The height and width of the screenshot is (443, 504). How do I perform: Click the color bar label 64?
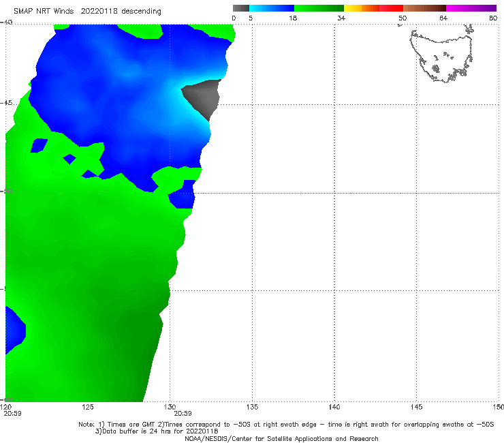click(443, 18)
